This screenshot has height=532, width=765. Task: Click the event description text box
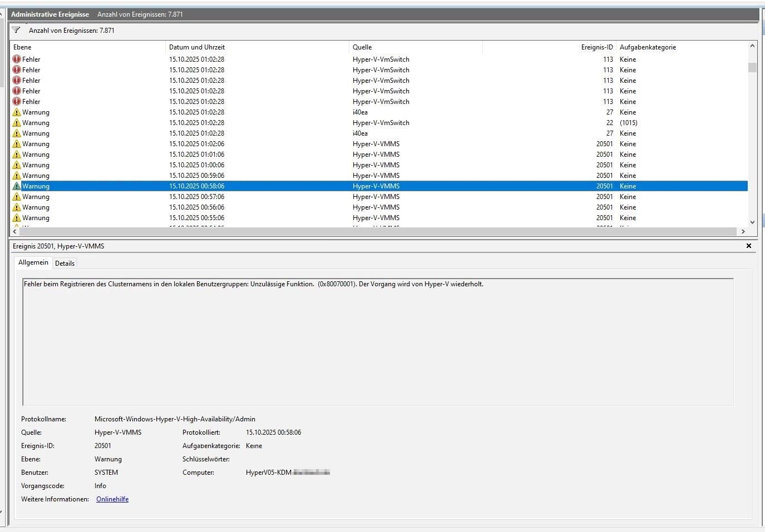(377, 341)
